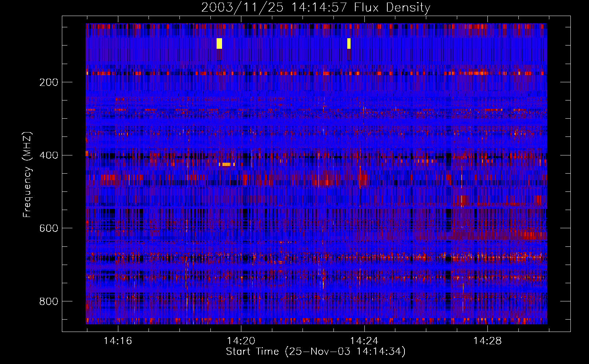Click the 14:28 time tick label
Viewport: 589px width, 364px height.
coord(487,341)
